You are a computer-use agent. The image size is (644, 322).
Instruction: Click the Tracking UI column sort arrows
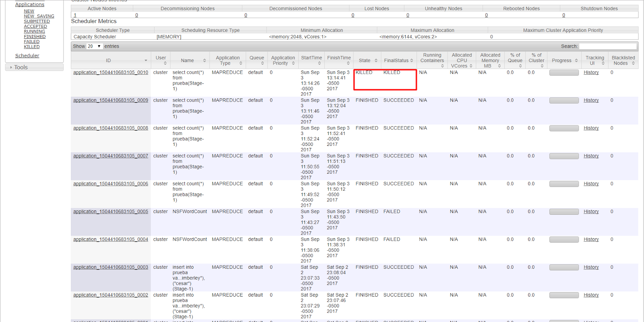603,63
